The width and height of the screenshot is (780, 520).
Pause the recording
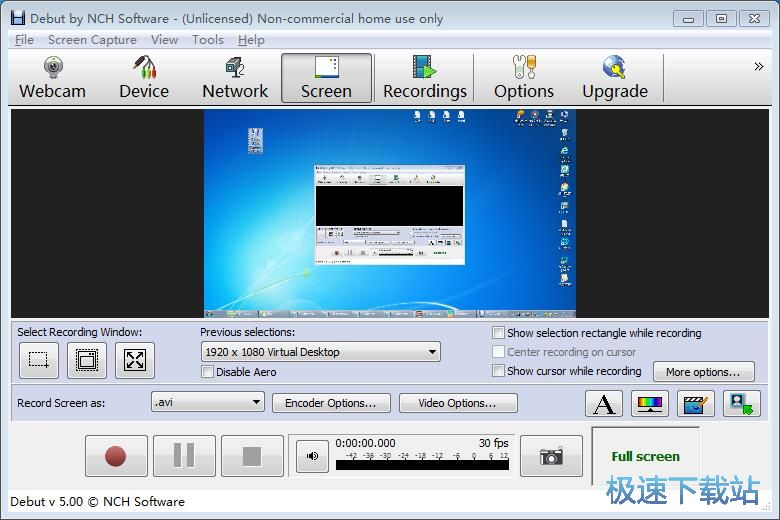click(x=184, y=456)
